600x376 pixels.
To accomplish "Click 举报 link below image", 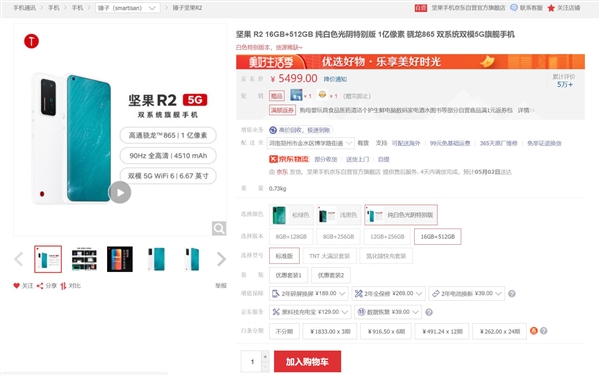I will [221, 286].
